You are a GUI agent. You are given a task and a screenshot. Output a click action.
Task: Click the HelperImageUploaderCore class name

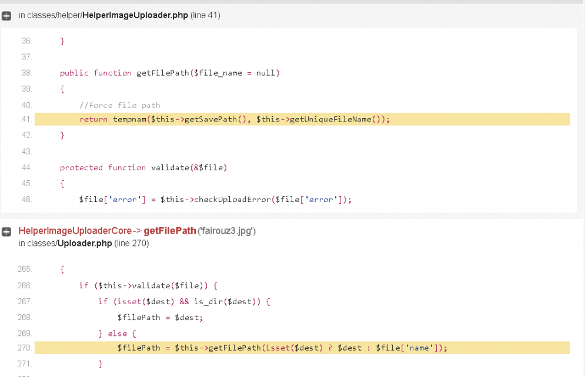[75, 231]
